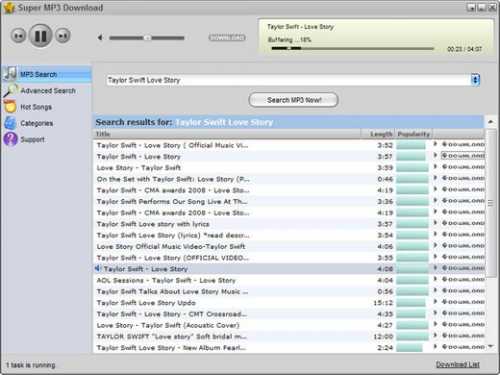Play the Performs Our Song Live result

(x=435, y=201)
